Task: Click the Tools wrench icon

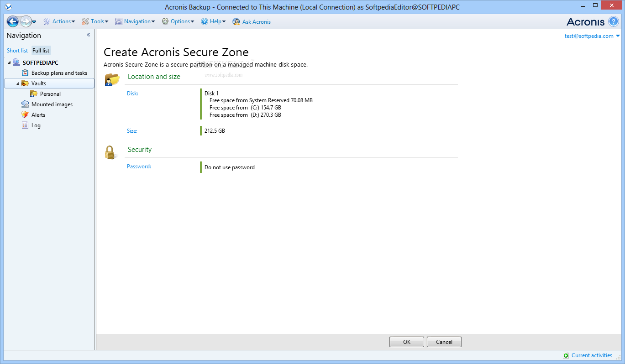Action: 85,21
